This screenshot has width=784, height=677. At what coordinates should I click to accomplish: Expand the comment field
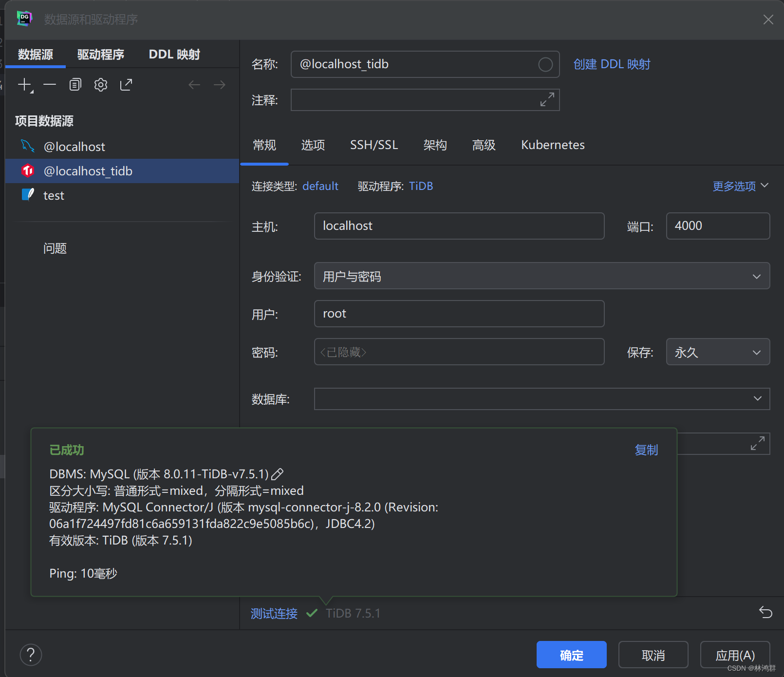[547, 99]
